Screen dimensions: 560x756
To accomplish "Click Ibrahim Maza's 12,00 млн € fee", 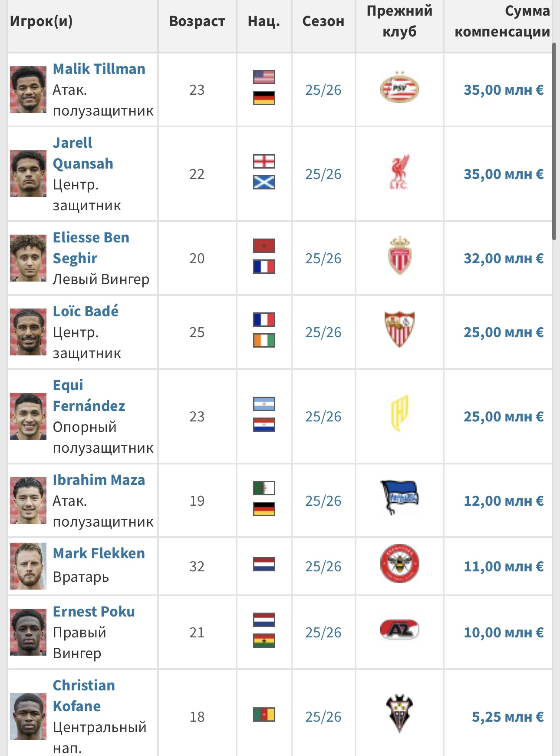I will [503, 501].
